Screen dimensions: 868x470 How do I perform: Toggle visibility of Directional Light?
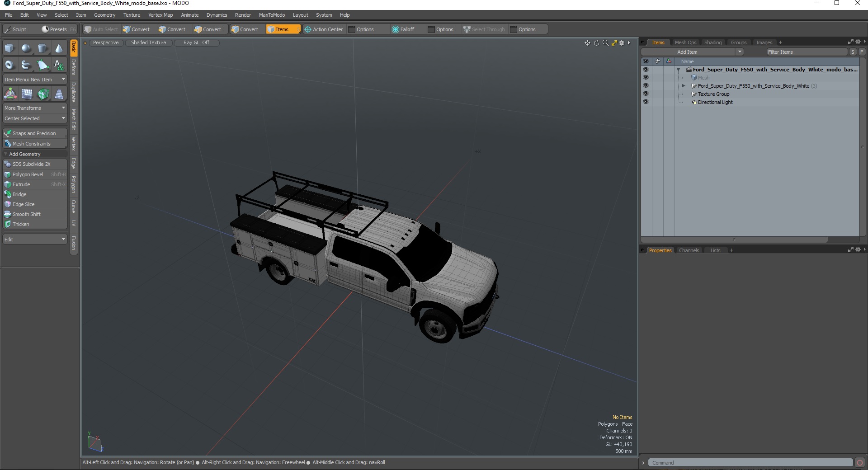point(646,102)
